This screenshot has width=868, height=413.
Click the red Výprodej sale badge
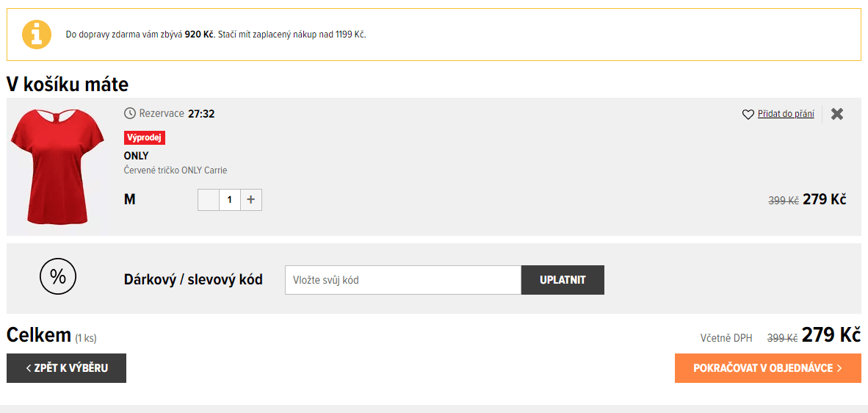point(145,138)
